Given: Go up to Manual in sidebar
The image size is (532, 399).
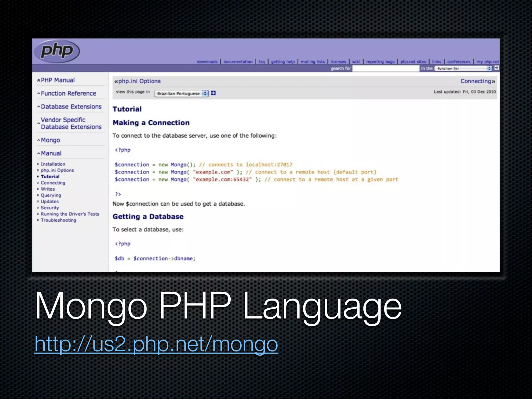Looking at the screenshot, I should coord(51,153).
